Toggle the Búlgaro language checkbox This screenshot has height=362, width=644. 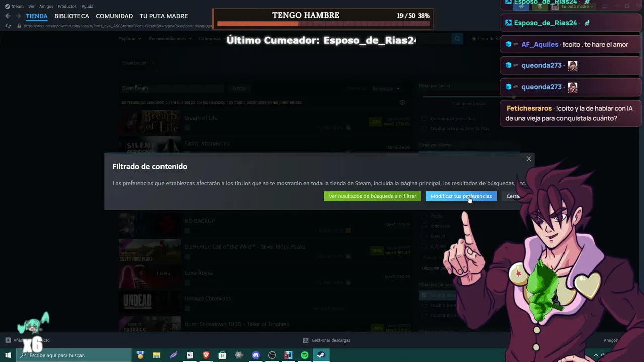click(x=424, y=246)
